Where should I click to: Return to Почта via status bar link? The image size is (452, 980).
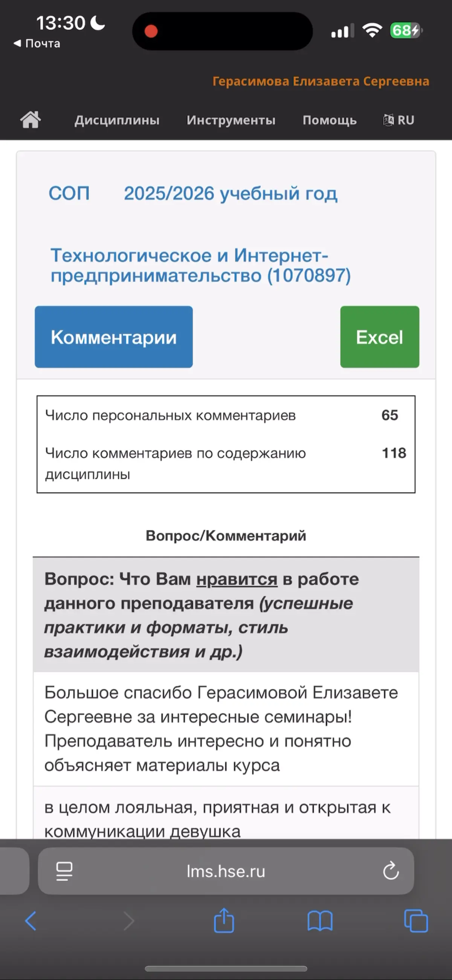point(37,43)
